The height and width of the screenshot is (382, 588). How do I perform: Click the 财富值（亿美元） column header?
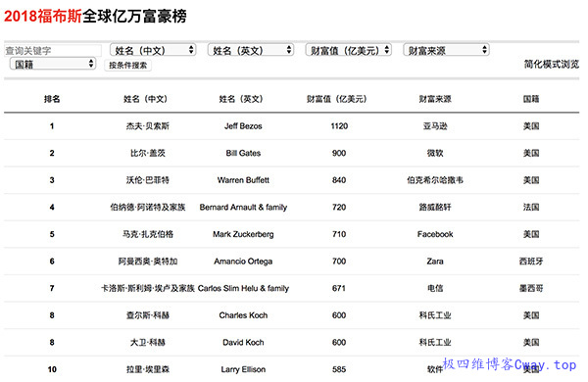336,99
